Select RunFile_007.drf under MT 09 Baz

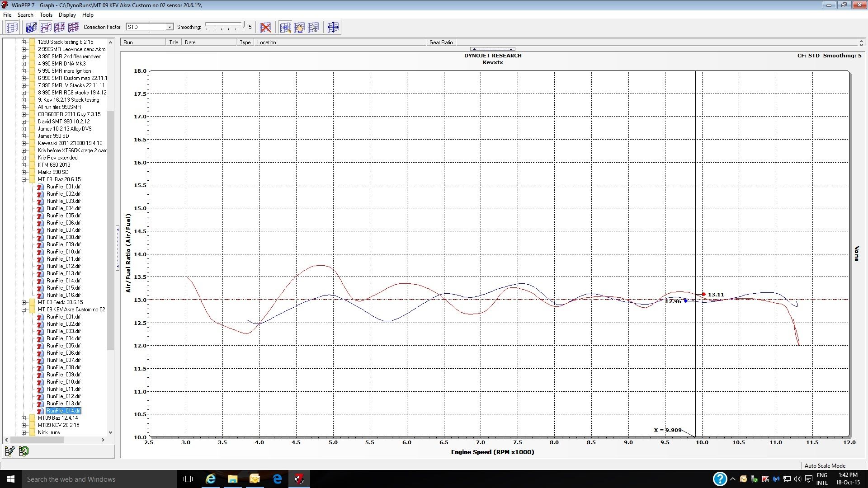pyautogui.click(x=63, y=230)
